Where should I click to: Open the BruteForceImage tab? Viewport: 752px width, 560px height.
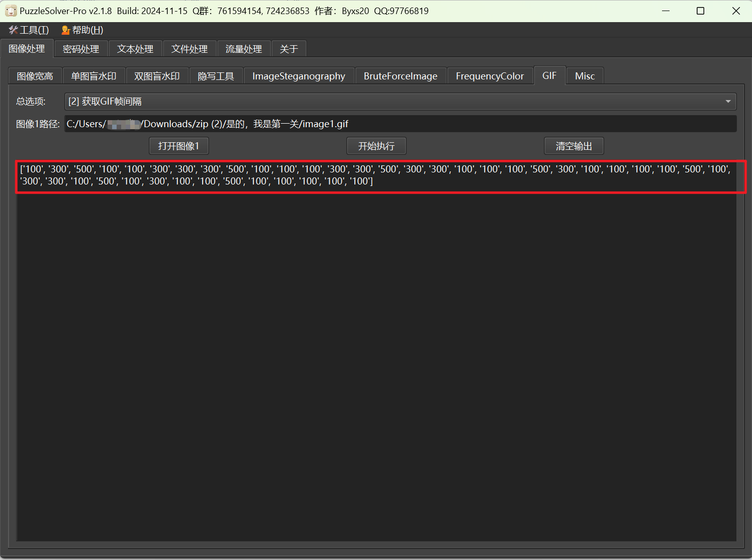(401, 76)
